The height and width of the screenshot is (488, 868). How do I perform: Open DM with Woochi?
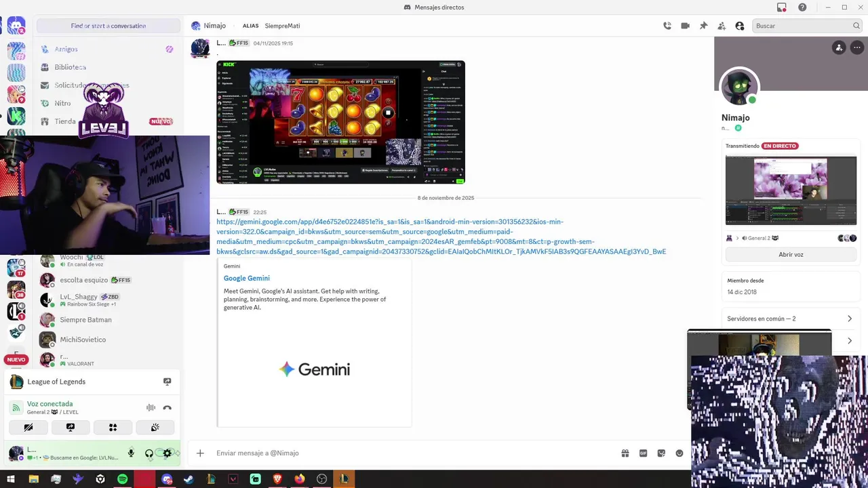click(108, 260)
